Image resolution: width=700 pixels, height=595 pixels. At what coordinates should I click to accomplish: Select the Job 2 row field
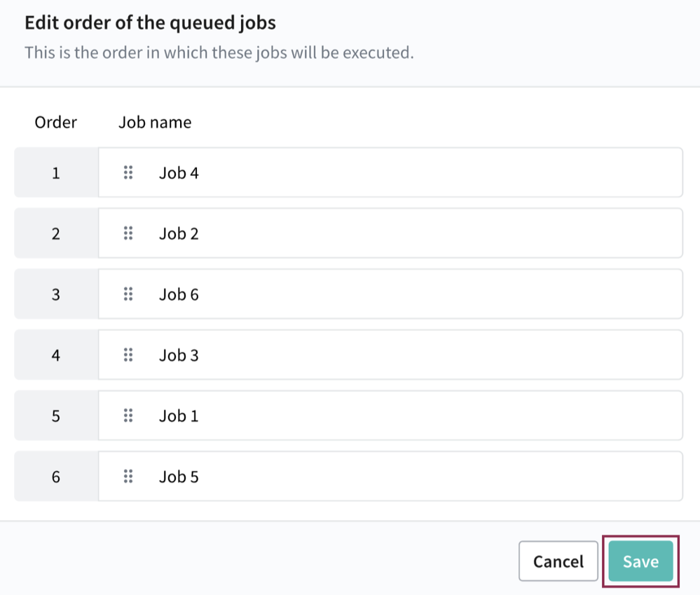click(x=390, y=233)
